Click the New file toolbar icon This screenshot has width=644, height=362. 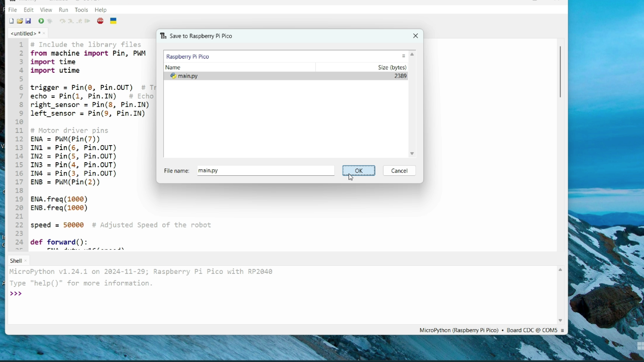(x=11, y=21)
